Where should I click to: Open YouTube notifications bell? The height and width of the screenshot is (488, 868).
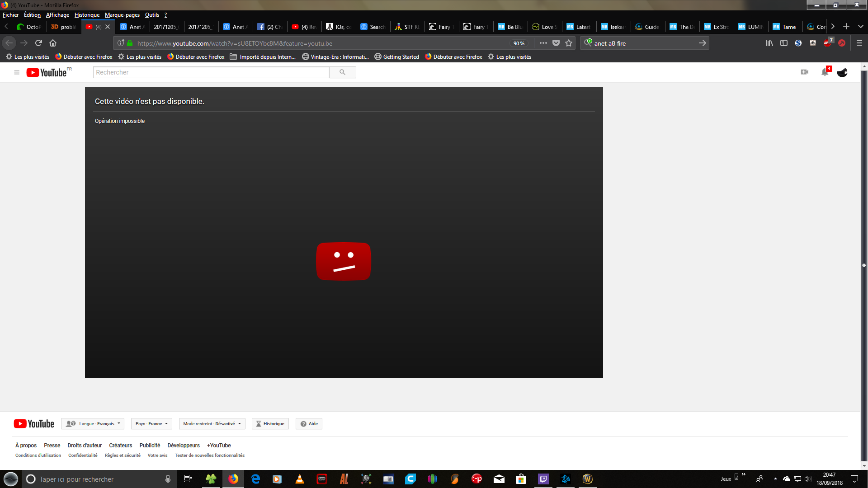pos(825,72)
